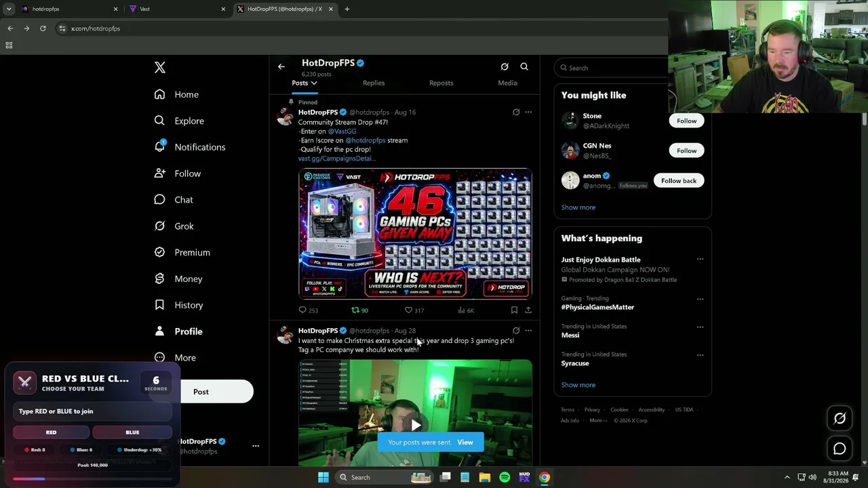
Task: Switch to the Vast browser tab
Action: (x=176, y=9)
